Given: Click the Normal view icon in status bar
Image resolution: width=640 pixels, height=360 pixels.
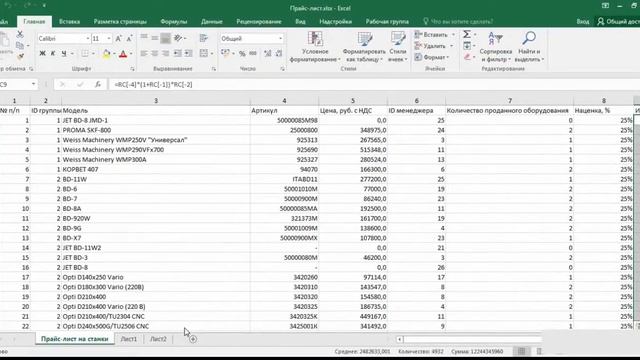Looking at the screenshot, I should pyautogui.click(x=522, y=351).
